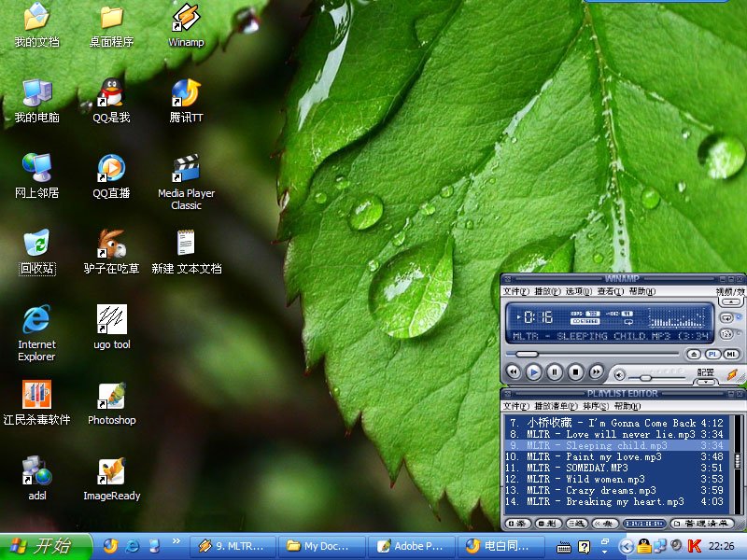
Task: Click the Winamp desktop shortcut icon
Action: point(186,18)
